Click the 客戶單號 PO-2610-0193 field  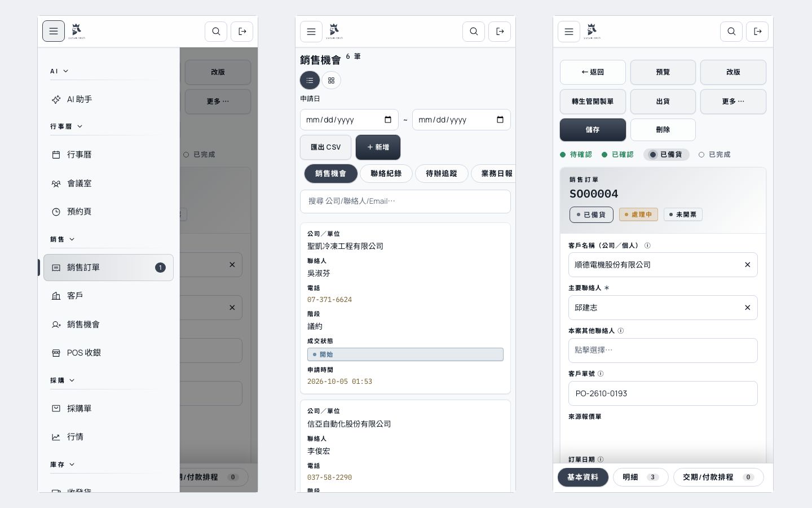[663, 393]
